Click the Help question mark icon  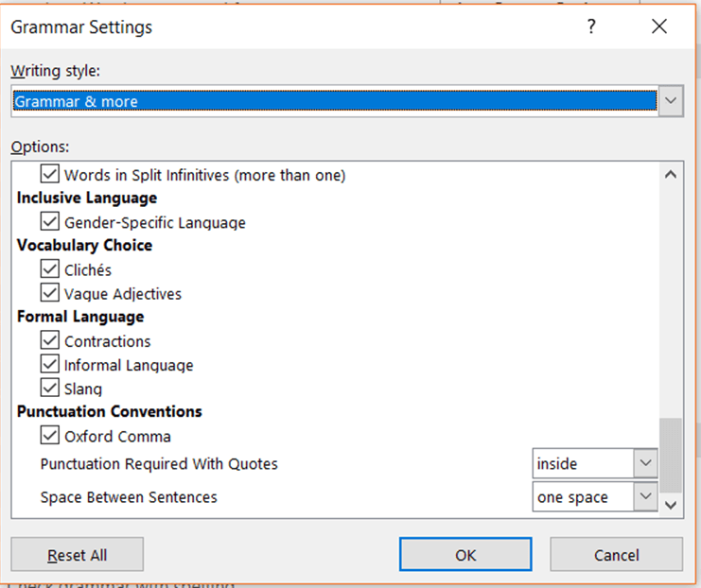[x=591, y=27]
